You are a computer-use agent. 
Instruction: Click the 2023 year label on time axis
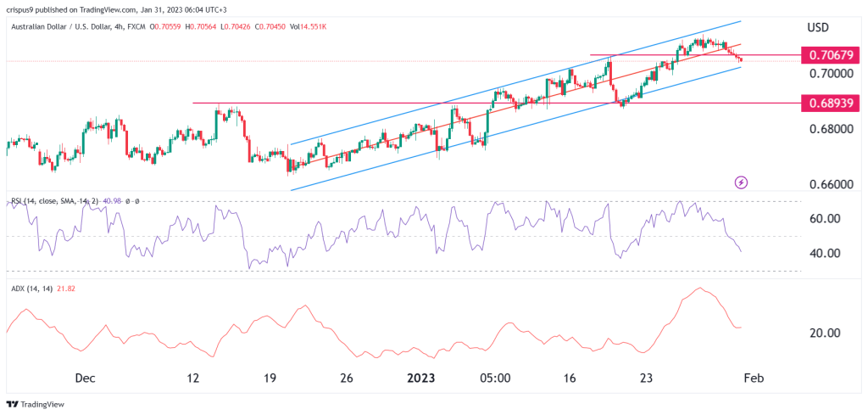click(x=422, y=379)
